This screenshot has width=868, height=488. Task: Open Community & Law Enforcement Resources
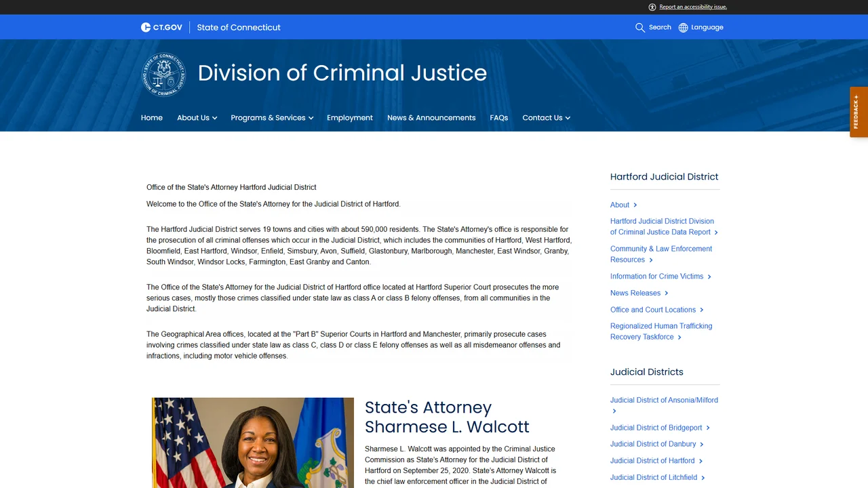661,254
